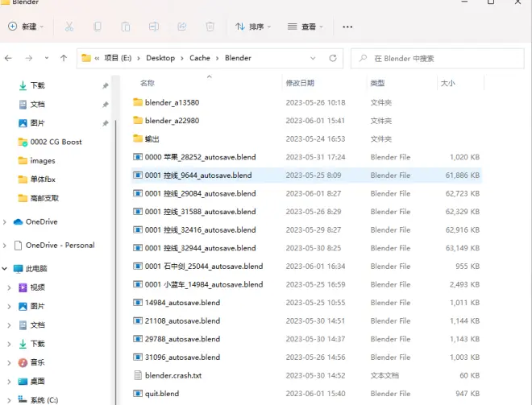
Task: Click the Copy icon in toolbar
Action: pos(98,27)
